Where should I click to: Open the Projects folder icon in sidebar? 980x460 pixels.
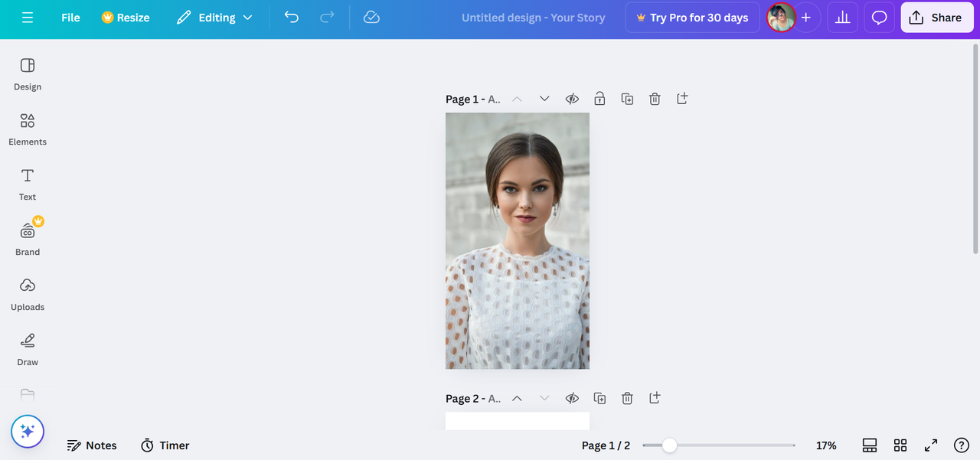28,395
